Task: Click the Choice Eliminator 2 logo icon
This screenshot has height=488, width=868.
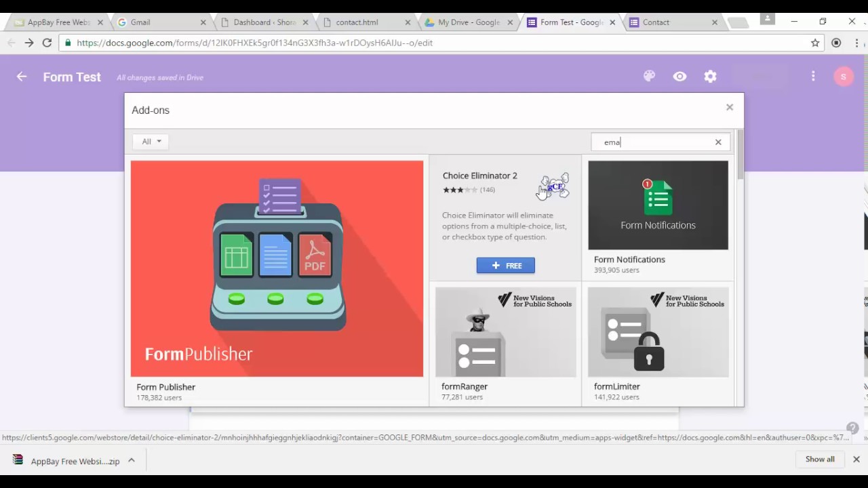Action: (x=555, y=185)
